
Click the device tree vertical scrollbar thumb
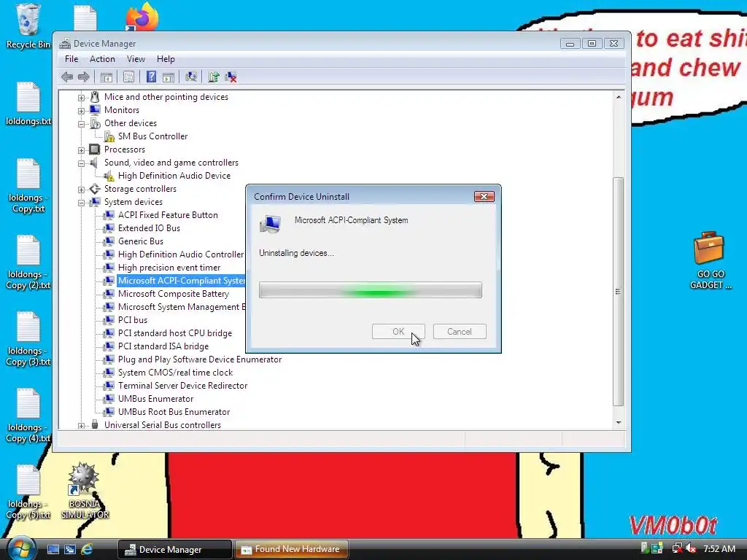618,292
